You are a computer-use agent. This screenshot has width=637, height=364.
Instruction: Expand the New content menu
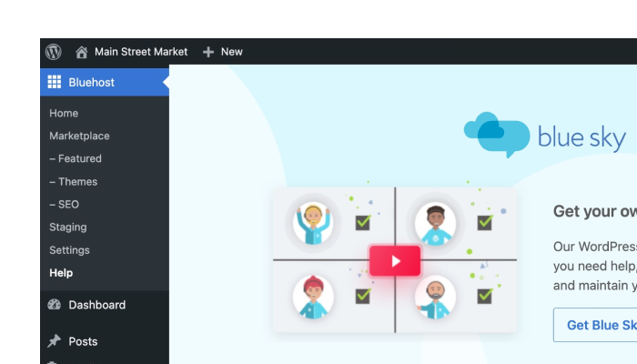pos(231,52)
